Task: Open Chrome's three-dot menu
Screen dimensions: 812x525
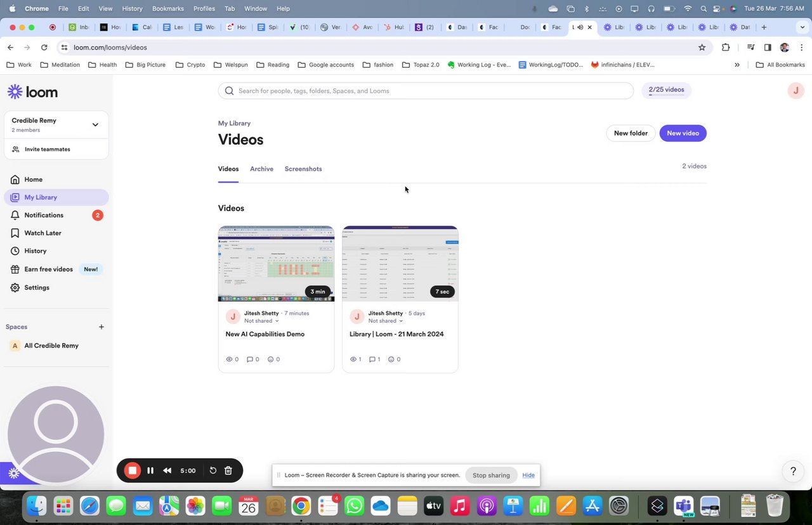Action: click(x=802, y=48)
